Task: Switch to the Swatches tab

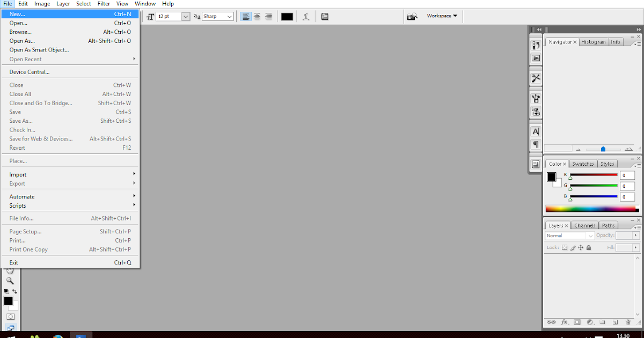Action: [583, 164]
